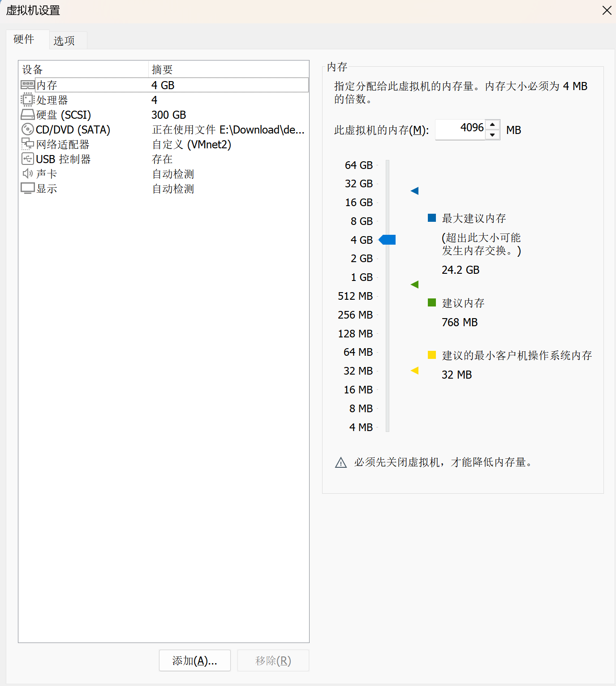Select the CD/DVD (SATA) device row

[164, 129]
